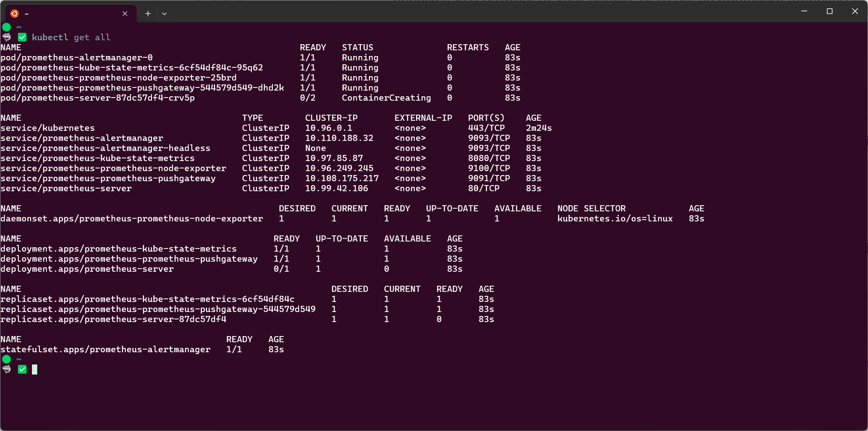
Task: Click the UP-TO-DATE header in the daemonset table
Action: [x=452, y=208]
